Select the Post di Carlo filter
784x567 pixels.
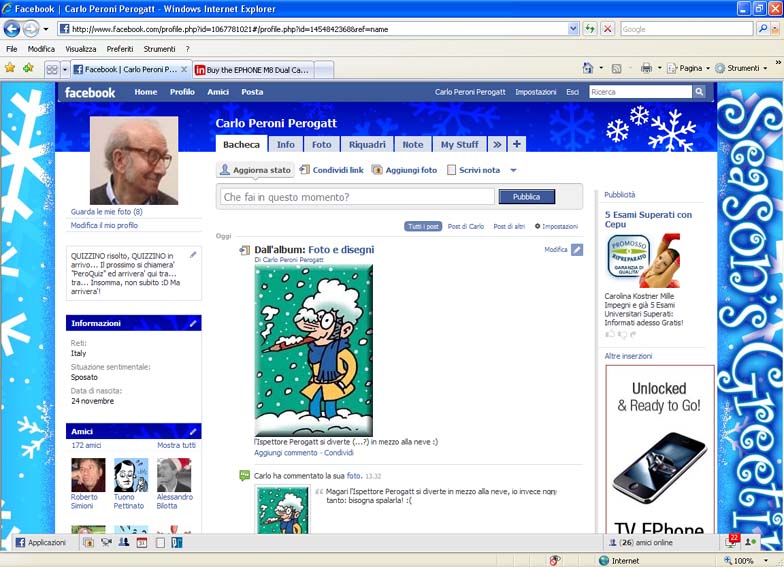(x=466, y=226)
